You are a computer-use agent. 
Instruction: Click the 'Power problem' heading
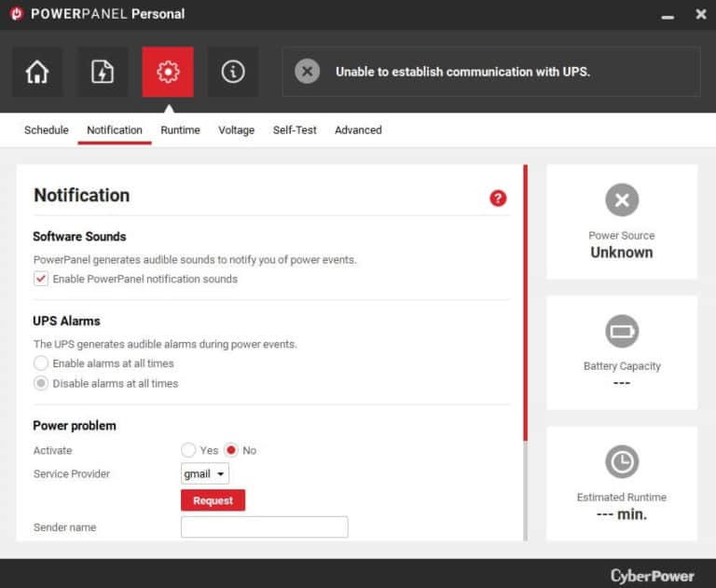[75, 426]
